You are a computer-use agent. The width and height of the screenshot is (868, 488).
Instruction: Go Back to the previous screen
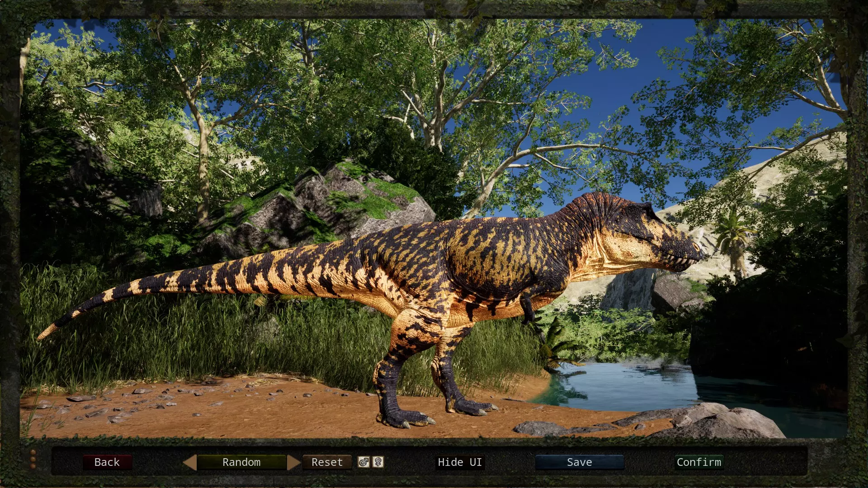click(107, 462)
